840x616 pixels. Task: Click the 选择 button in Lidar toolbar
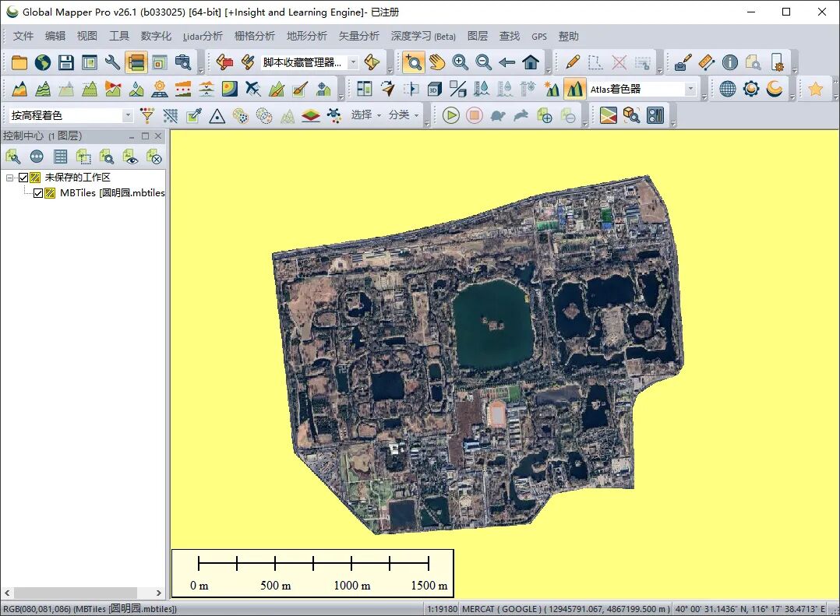tap(366, 115)
